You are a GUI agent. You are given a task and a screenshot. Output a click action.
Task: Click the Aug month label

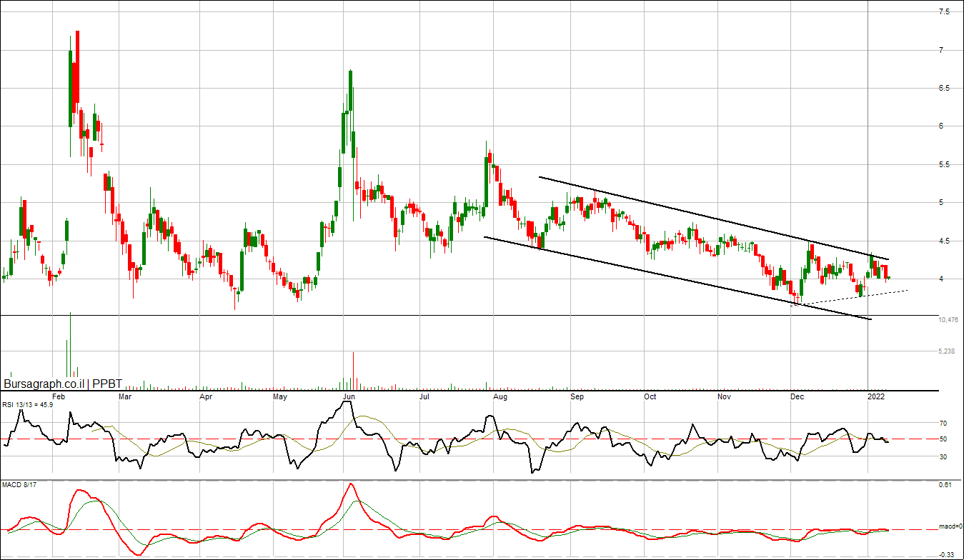pyautogui.click(x=500, y=396)
